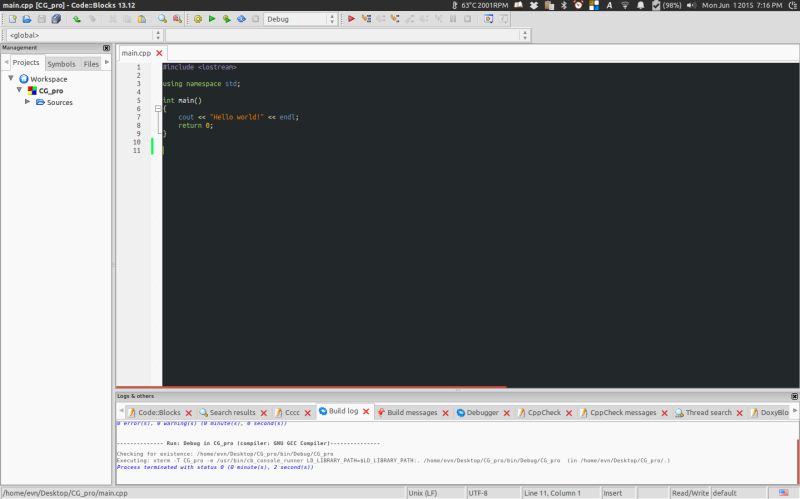Click the New file toolbar icon
Viewport: 800px width, 499px height.
pos(13,19)
